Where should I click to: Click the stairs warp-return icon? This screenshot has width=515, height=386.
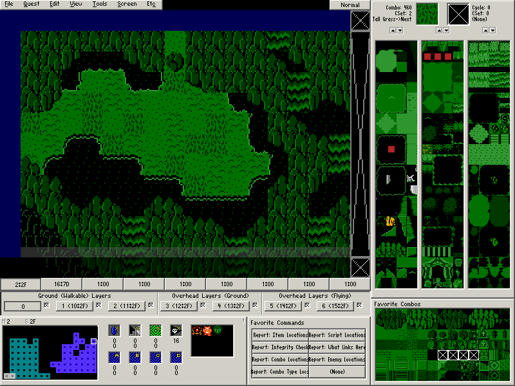pyautogui.click(x=135, y=330)
